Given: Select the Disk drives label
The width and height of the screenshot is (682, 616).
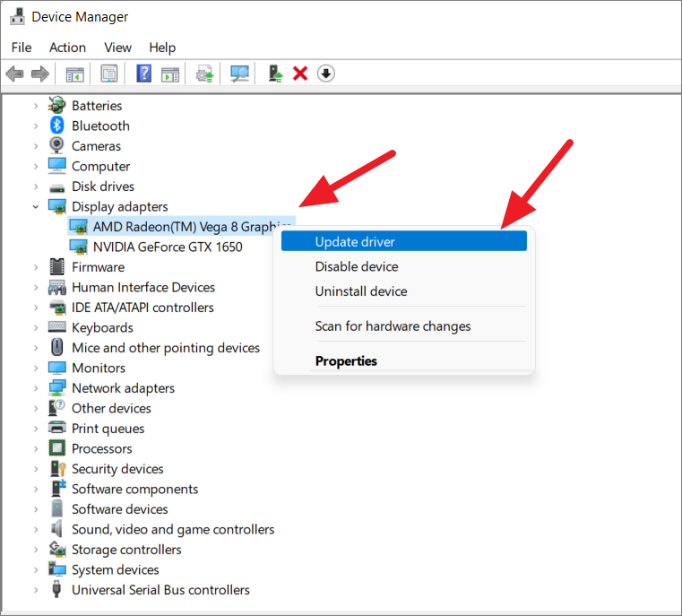Looking at the screenshot, I should [103, 187].
